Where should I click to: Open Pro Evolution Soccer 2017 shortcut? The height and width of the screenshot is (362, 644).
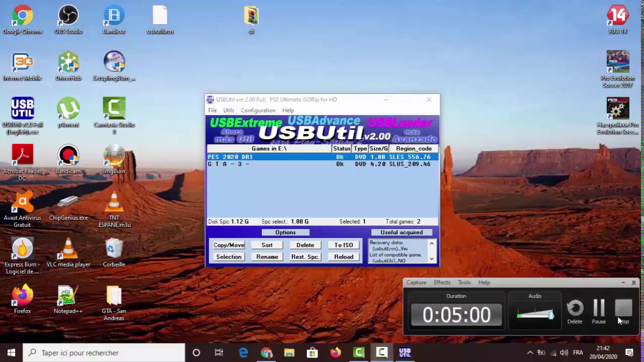pos(618,69)
